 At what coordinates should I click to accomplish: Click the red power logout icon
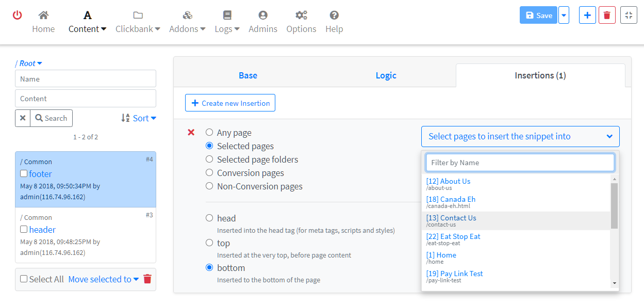17,15
